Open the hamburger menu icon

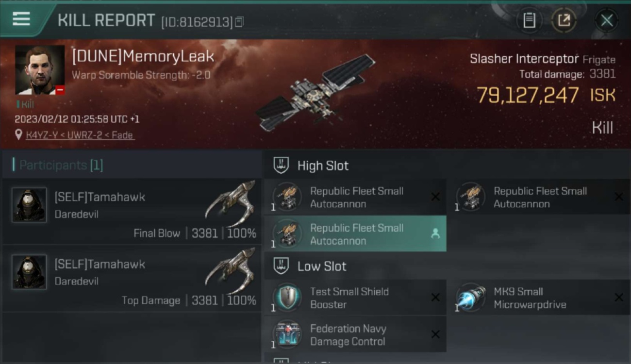(x=21, y=19)
